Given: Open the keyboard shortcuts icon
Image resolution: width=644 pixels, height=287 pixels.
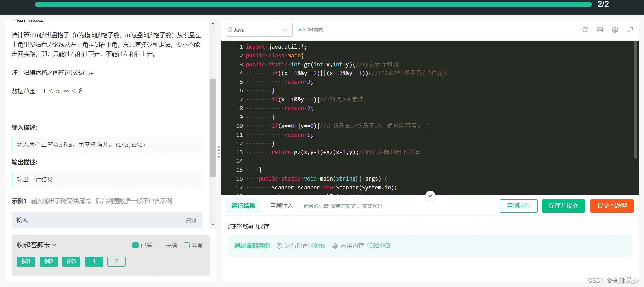Looking at the screenshot, I should tap(600, 30).
